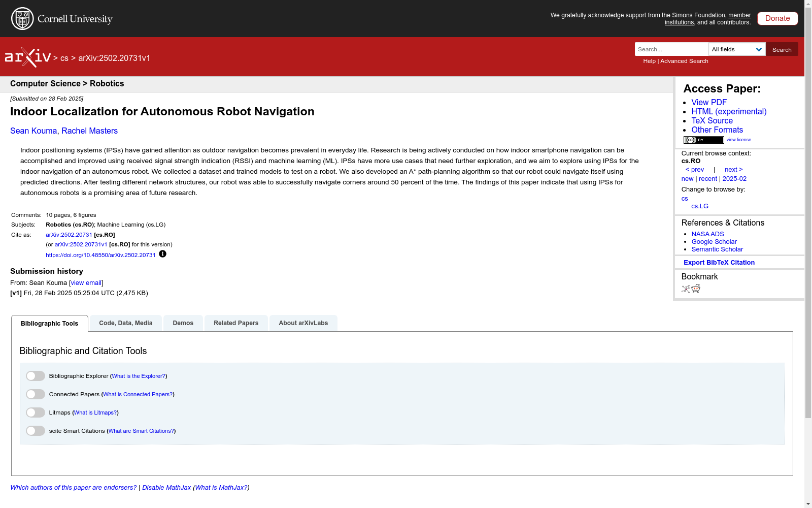
Task: Click arXiv:2502.20731v1 breadcrumb
Action: pos(114,58)
